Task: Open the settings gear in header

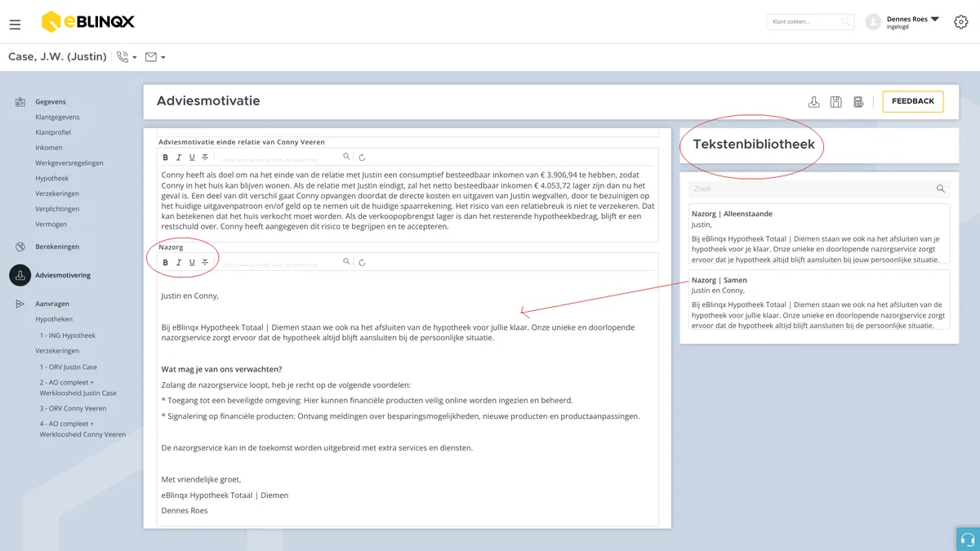Action: click(x=960, y=22)
